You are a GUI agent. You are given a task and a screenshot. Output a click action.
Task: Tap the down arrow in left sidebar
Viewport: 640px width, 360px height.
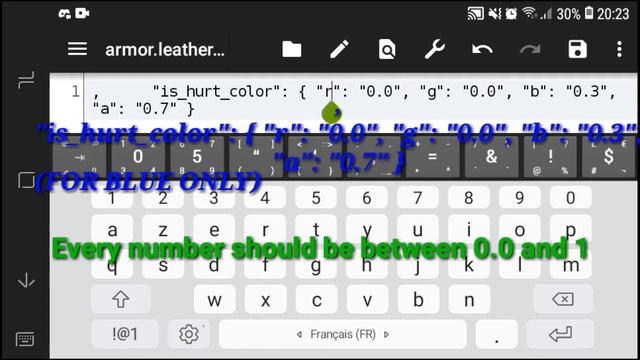26,280
